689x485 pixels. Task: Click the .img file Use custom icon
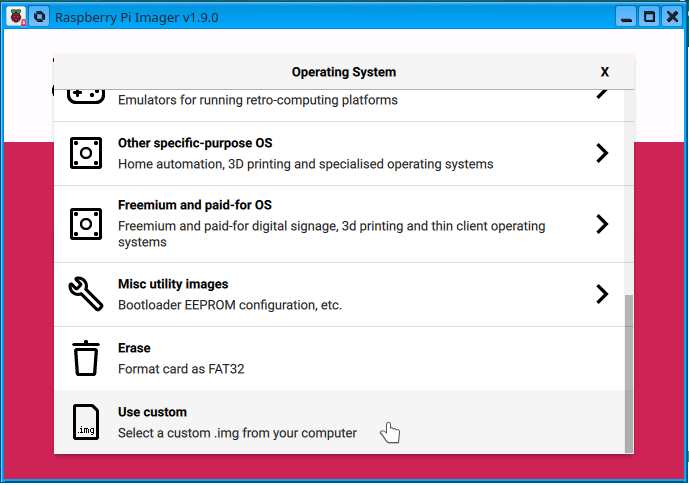pos(86,422)
